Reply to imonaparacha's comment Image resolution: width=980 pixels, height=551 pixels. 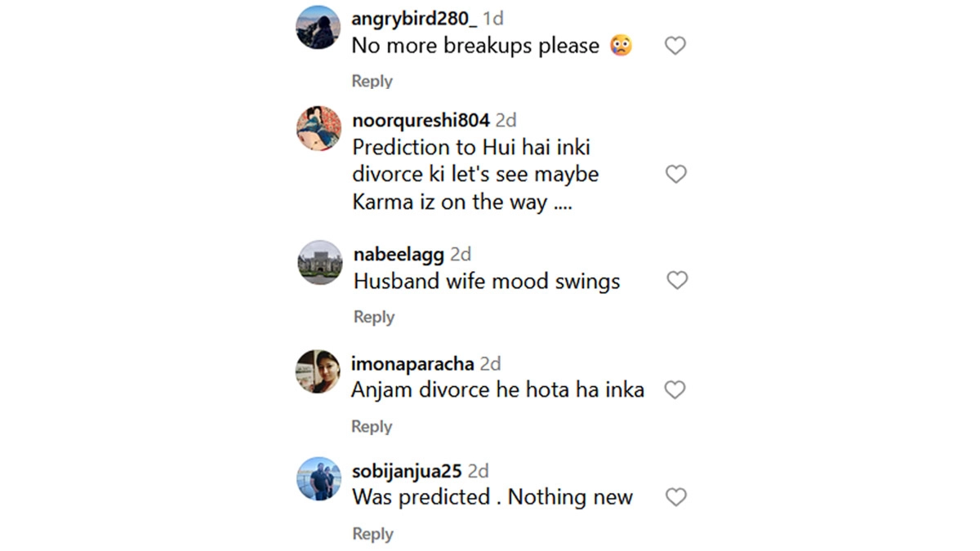372,426
